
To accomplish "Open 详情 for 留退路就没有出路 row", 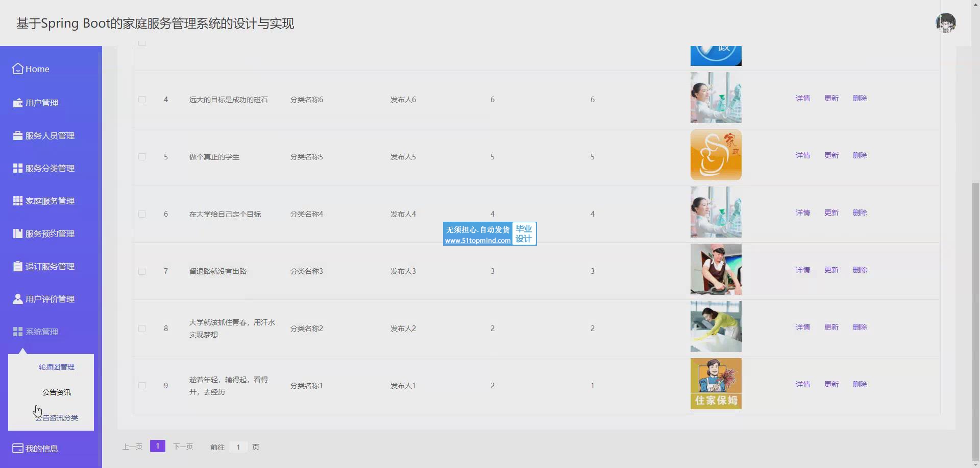I will tap(803, 270).
